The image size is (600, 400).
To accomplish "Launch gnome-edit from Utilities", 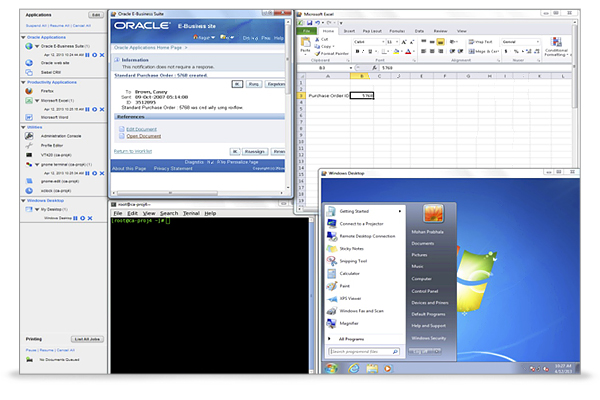I will coord(60,181).
